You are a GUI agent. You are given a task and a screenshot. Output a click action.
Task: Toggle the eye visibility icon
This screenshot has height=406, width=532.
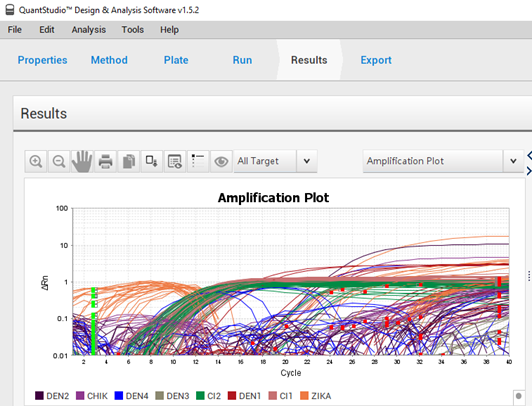click(x=221, y=161)
